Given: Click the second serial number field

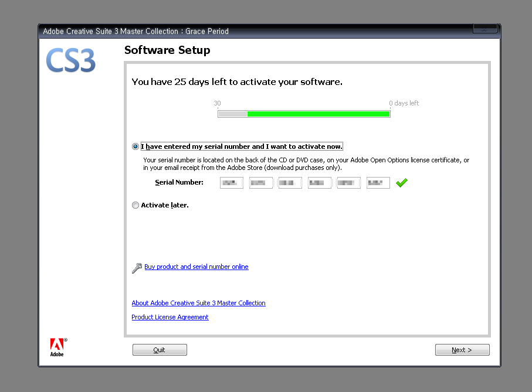Looking at the screenshot, I should tap(261, 183).
